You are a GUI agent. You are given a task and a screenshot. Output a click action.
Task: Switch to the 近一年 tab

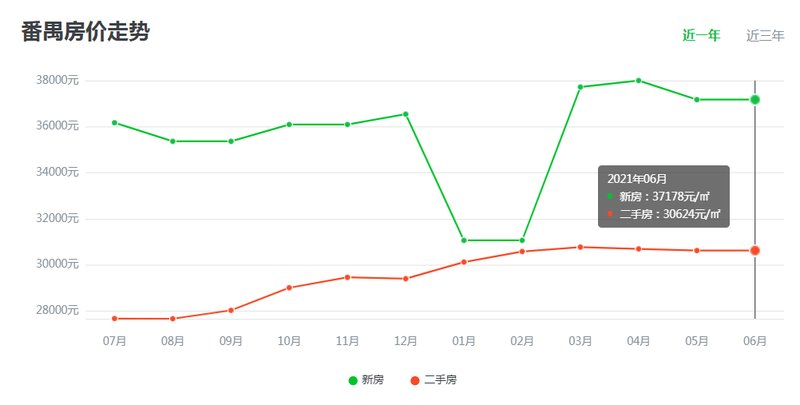click(x=701, y=35)
